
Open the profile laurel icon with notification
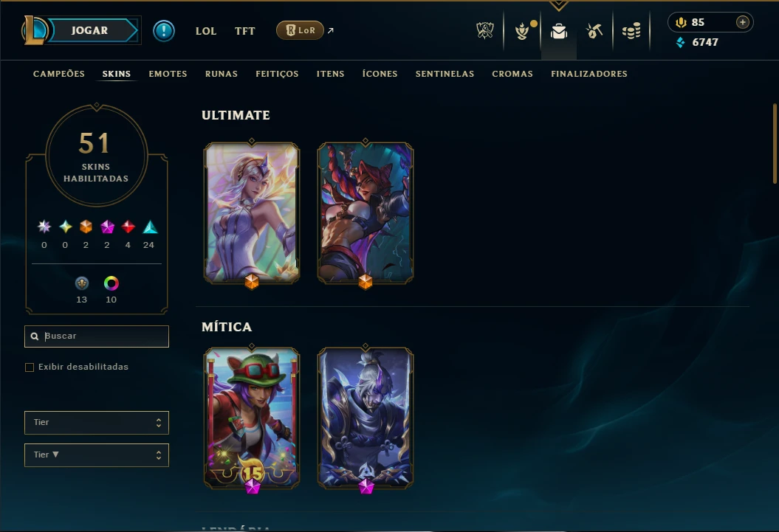523,31
